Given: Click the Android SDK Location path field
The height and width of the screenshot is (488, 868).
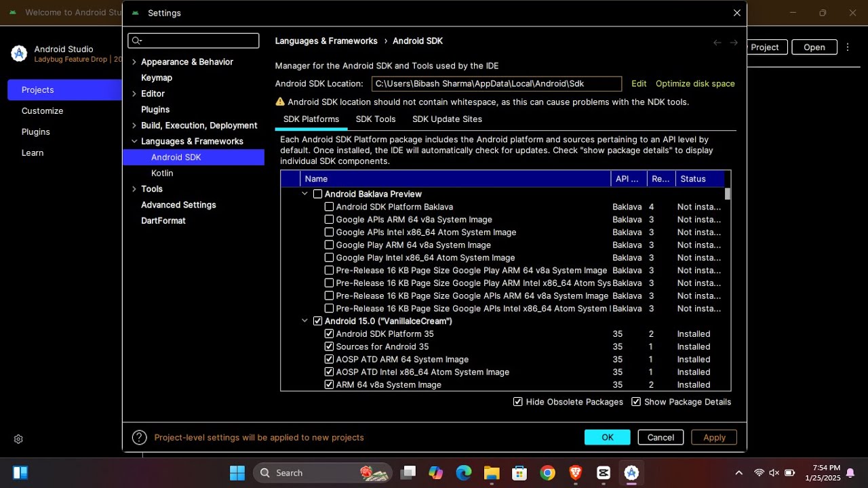Looking at the screenshot, I should (496, 84).
